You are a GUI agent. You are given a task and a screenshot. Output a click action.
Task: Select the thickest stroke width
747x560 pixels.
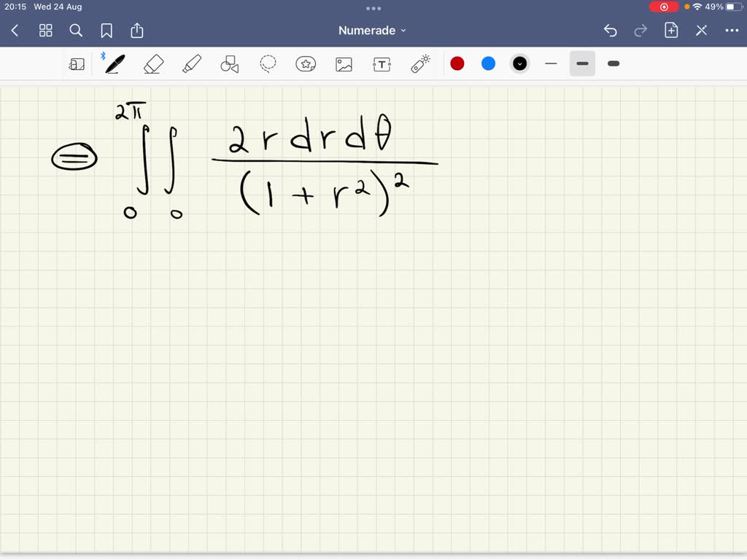pyautogui.click(x=613, y=63)
